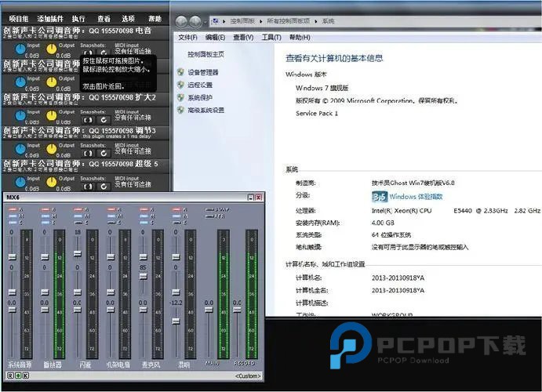This screenshot has width=542, height=392.
Task: Click the 麦克风 fader showing 85
Action: pyautogui.click(x=143, y=276)
